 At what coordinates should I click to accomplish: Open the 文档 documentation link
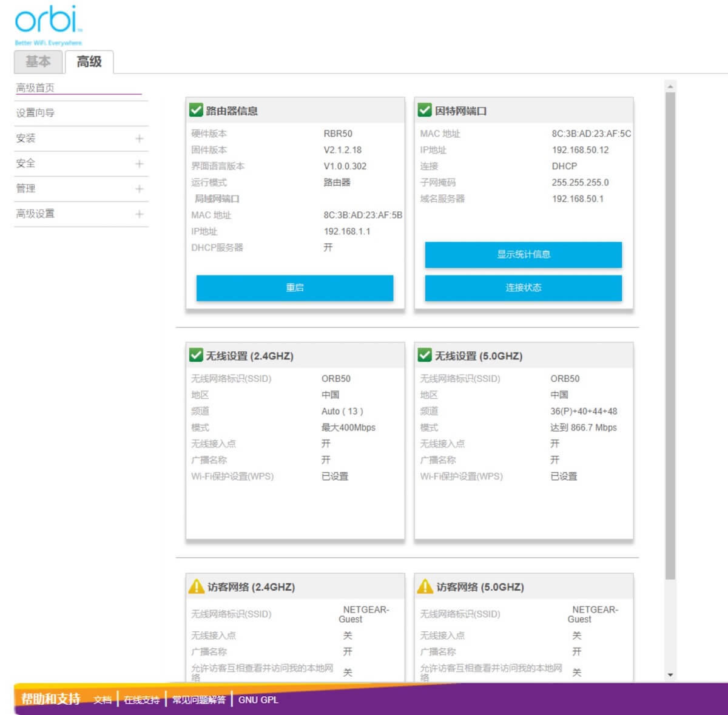(101, 700)
